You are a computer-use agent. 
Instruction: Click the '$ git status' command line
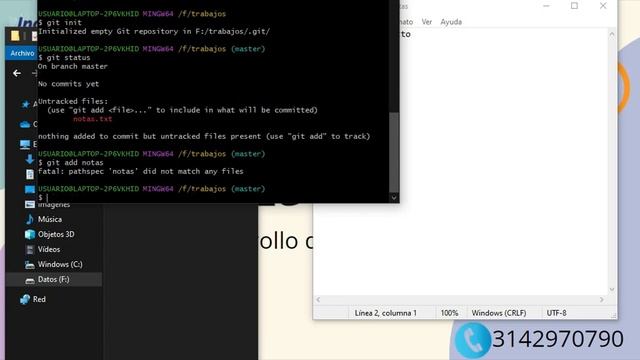64,58
